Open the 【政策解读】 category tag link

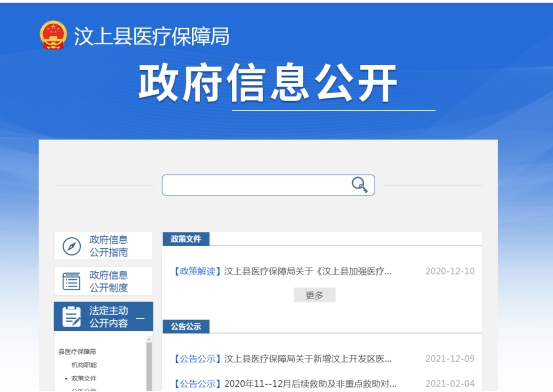point(198,271)
